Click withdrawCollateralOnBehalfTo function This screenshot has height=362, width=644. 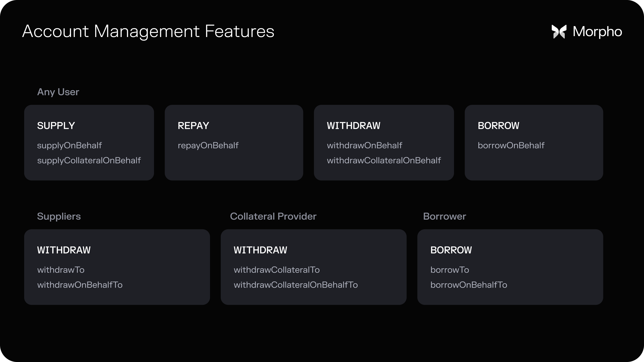tap(296, 285)
